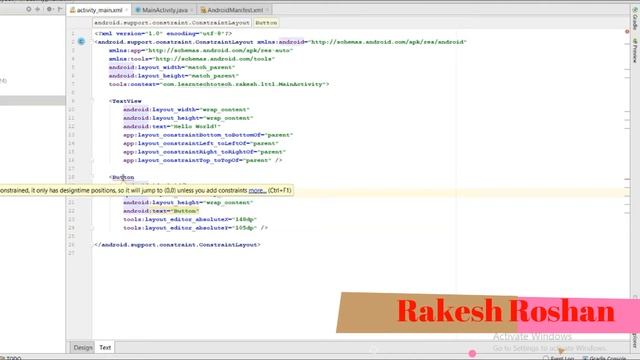Click the layout_constraintLeft_toLeftOf line
Screen dimensions: 640x360
click(201, 143)
